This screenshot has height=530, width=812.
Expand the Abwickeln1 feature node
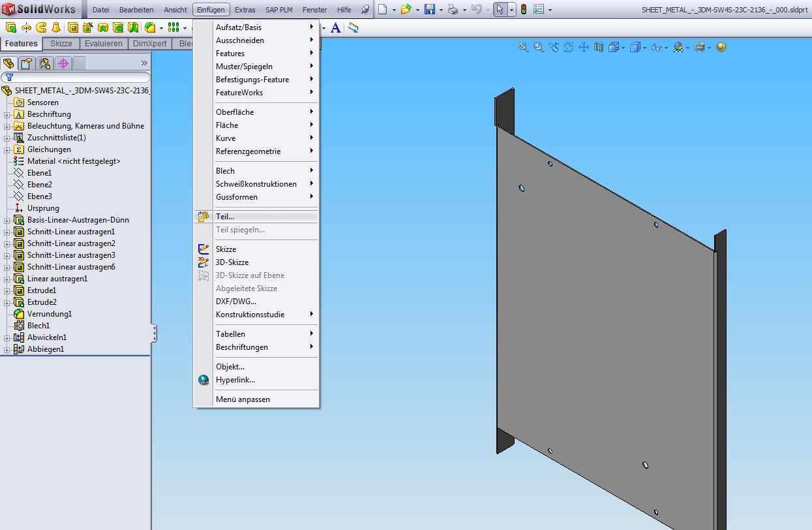coord(7,337)
